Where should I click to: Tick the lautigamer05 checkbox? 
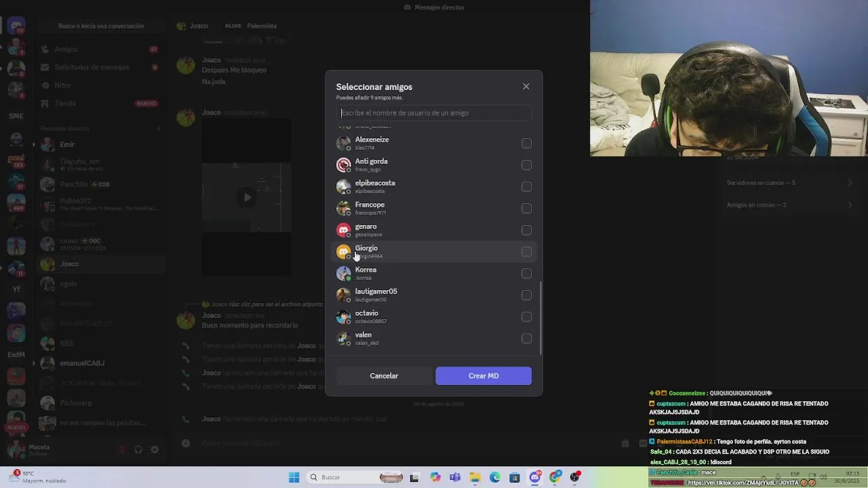pos(526,296)
